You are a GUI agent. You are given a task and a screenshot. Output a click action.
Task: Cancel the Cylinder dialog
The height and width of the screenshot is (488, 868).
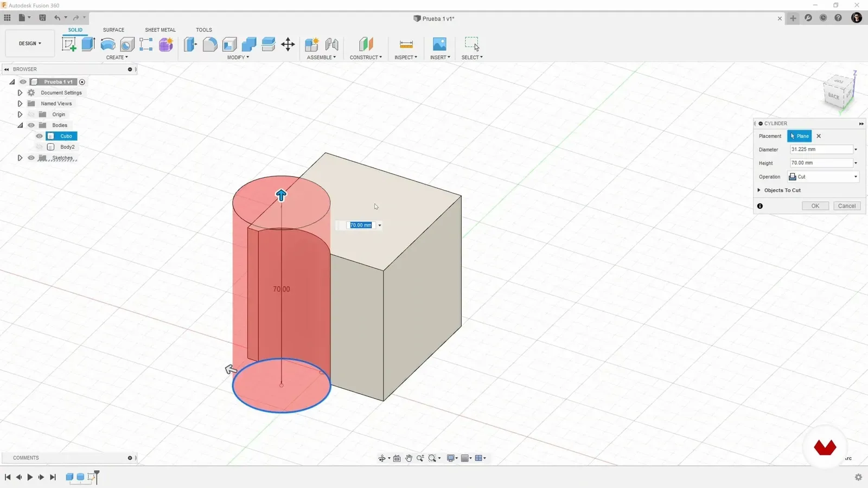(847, 206)
